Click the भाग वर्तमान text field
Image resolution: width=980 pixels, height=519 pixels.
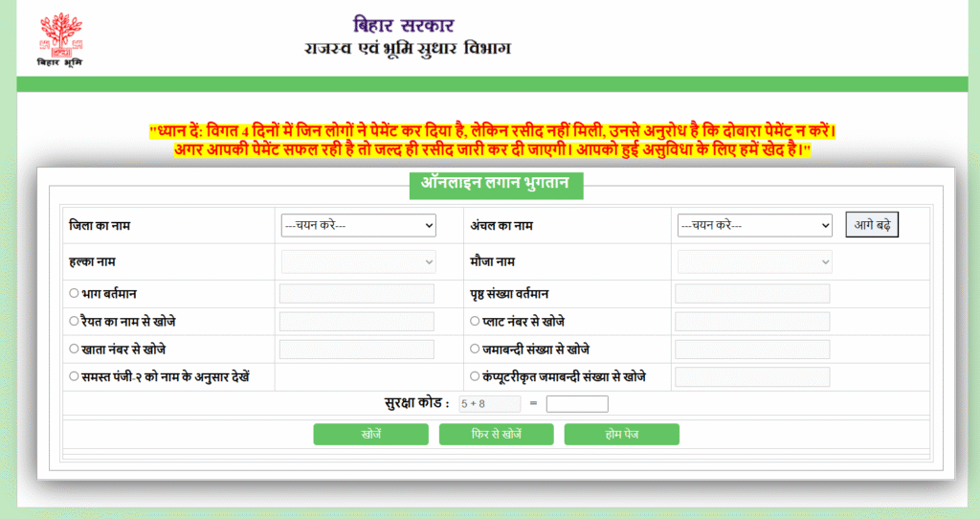(357, 294)
